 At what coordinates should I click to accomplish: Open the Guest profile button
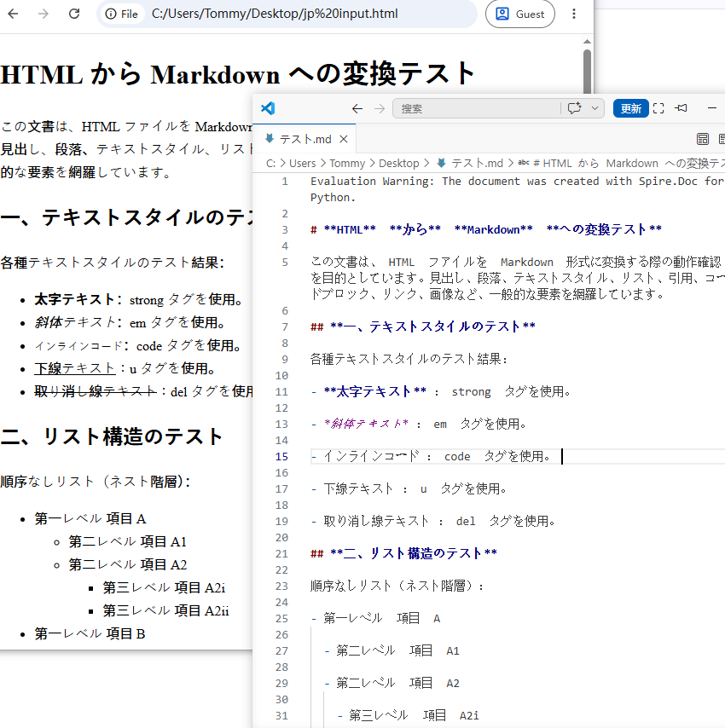(520, 14)
